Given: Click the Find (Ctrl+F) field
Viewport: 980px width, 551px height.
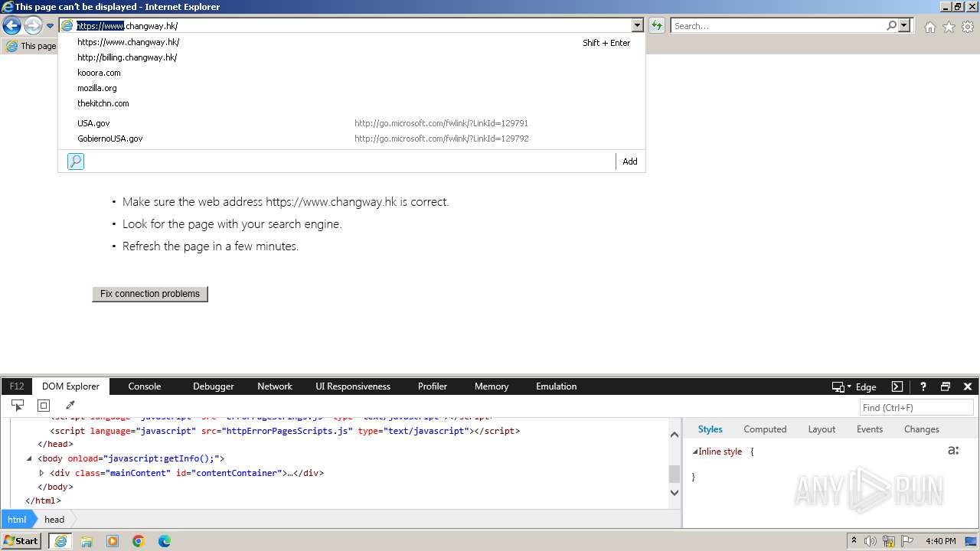Looking at the screenshot, I should click(x=916, y=408).
